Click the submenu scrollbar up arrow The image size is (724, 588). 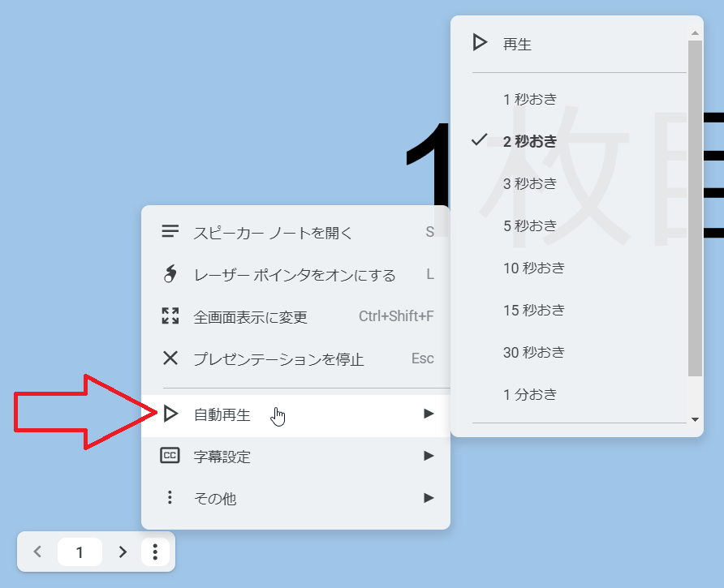695,33
